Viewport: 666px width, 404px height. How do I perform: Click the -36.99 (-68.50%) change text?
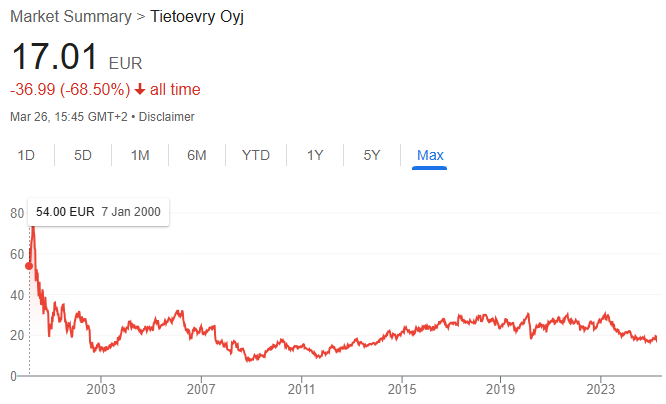[x=70, y=90]
